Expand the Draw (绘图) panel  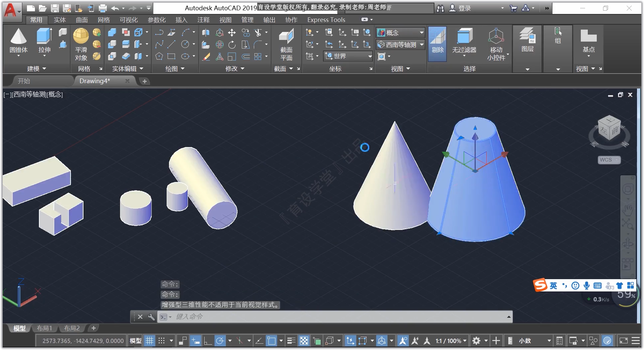(x=175, y=69)
